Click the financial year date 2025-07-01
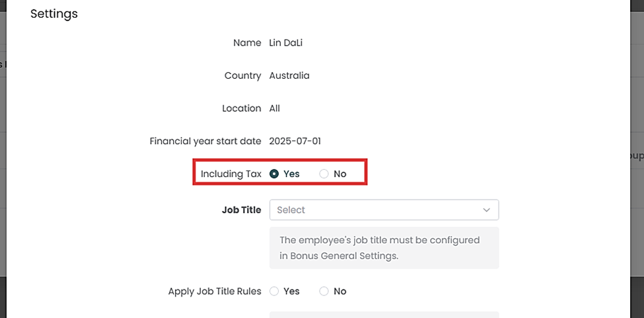 pyautogui.click(x=295, y=141)
